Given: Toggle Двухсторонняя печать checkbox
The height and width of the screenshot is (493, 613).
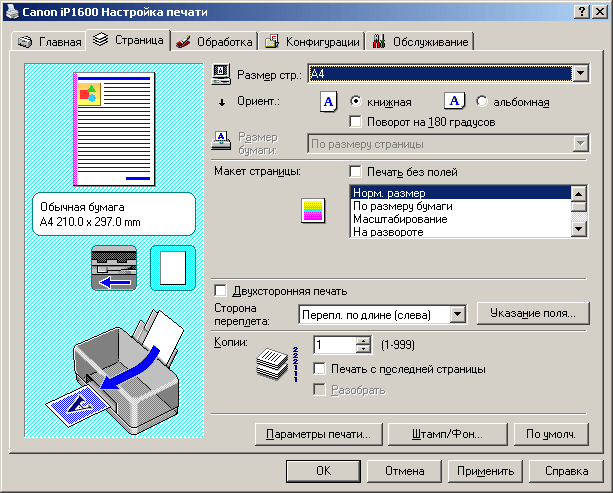Looking at the screenshot, I should 220,290.
